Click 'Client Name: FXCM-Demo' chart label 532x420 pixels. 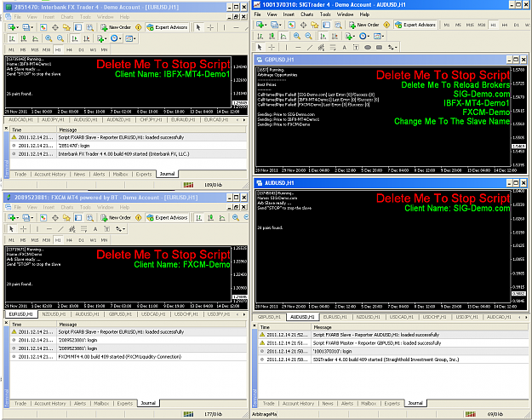(182, 264)
